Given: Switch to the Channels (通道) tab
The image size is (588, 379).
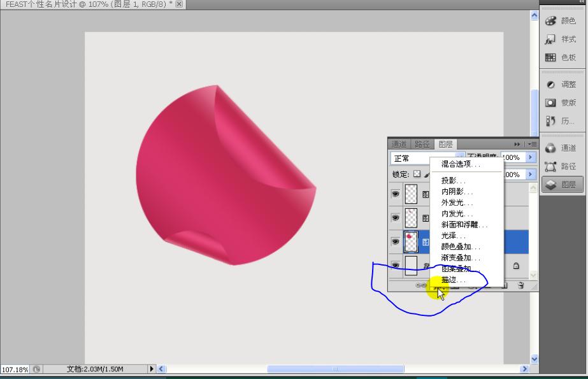Looking at the screenshot, I should click(x=399, y=144).
